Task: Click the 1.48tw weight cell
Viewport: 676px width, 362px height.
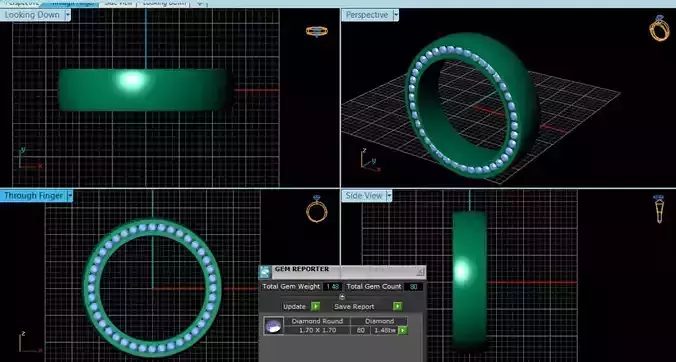Action: (385, 331)
